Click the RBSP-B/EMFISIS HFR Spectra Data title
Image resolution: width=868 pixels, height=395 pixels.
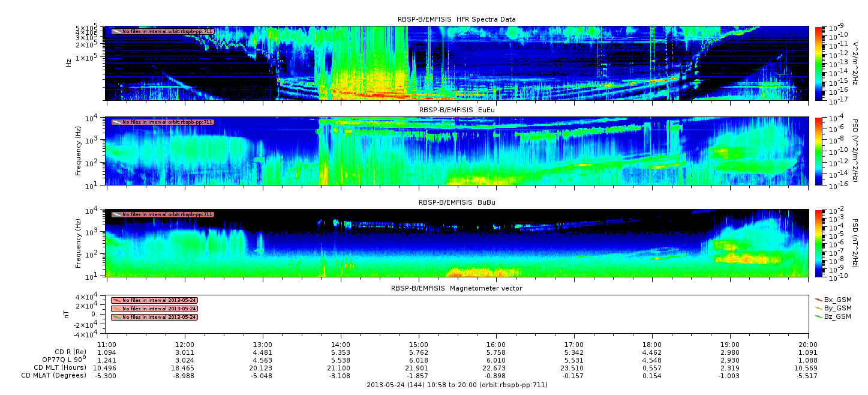(x=456, y=19)
